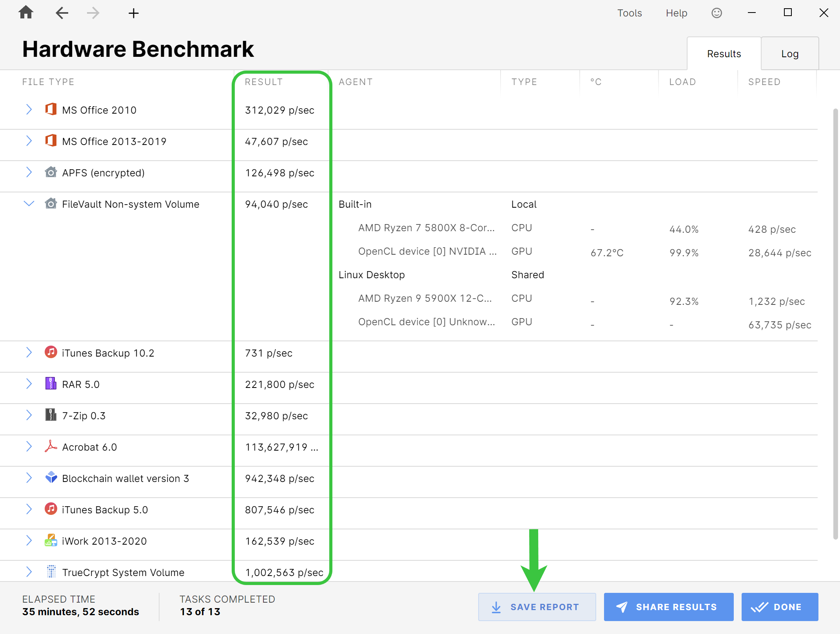
Task: Click the iTunes Backup 10.2 music icon
Action: coord(51,352)
